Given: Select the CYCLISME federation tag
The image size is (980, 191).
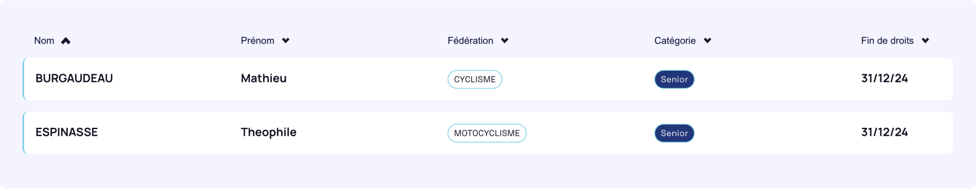Looking at the screenshot, I should pos(475,79).
